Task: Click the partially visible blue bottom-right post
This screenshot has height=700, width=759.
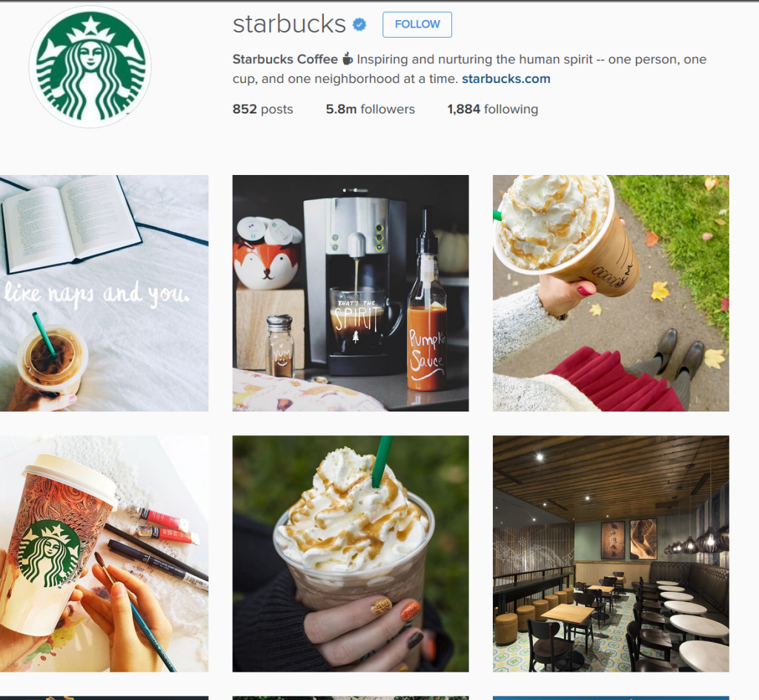Action: [x=611, y=698]
